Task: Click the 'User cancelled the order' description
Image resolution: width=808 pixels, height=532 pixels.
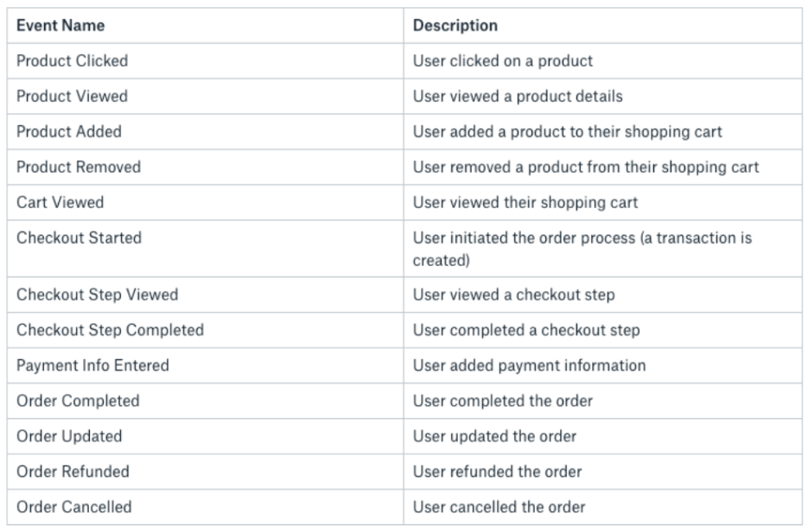Action: (499, 507)
